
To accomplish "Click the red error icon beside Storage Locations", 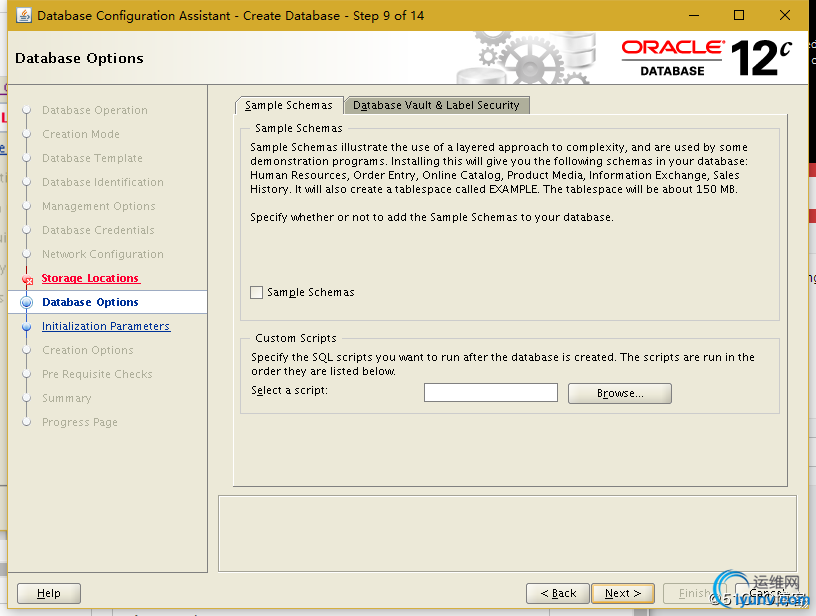I will pyautogui.click(x=27, y=280).
